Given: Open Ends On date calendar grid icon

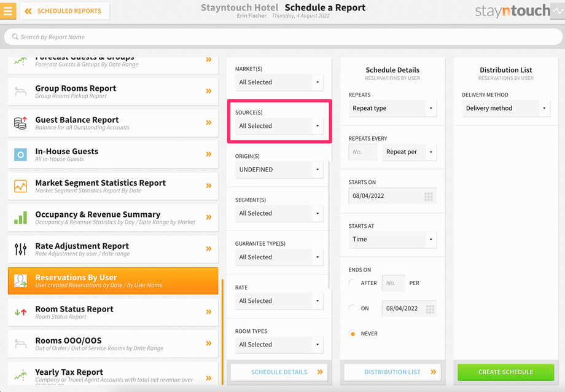Looking at the screenshot, I should pos(430,309).
